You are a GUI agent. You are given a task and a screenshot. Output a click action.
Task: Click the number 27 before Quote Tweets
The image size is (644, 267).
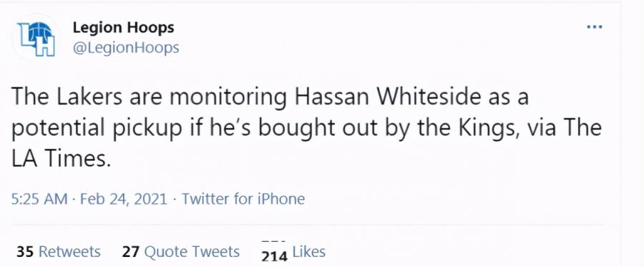(131, 251)
